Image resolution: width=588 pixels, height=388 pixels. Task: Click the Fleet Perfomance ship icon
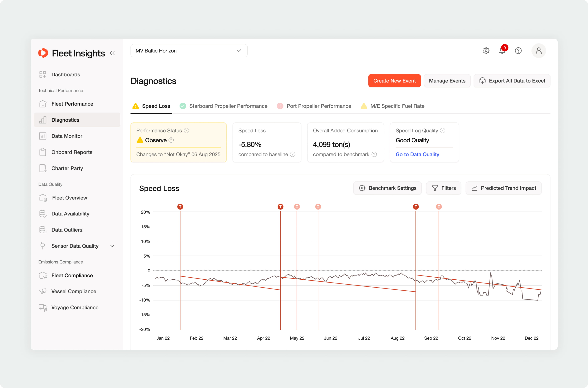click(x=43, y=104)
